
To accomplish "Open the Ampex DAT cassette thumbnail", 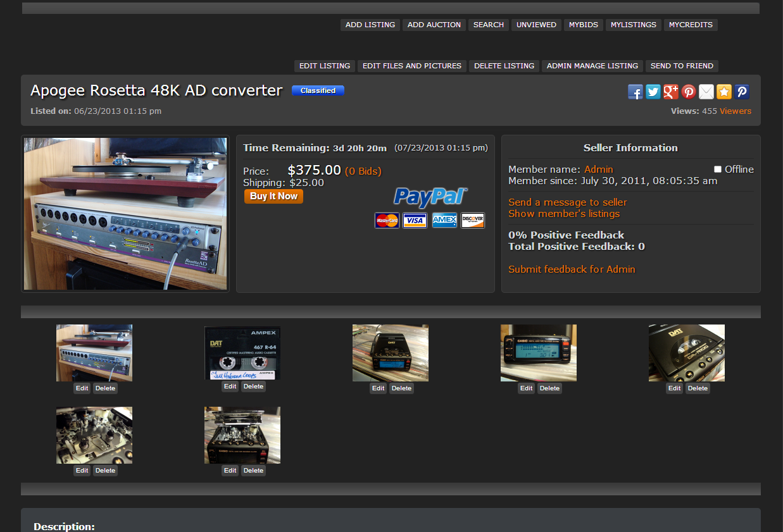I will (x=242, y=353).
